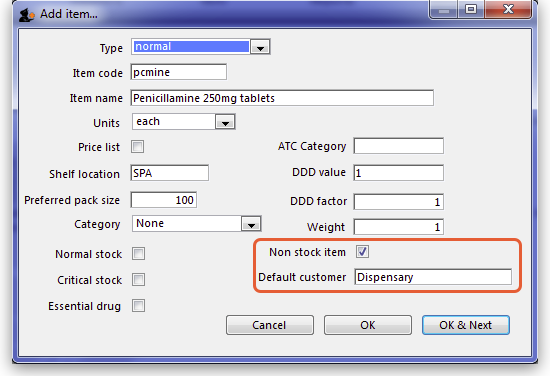This screenshot has height=376, width=550.
Task: Select the Shelf location field
Action: [170, 173]
